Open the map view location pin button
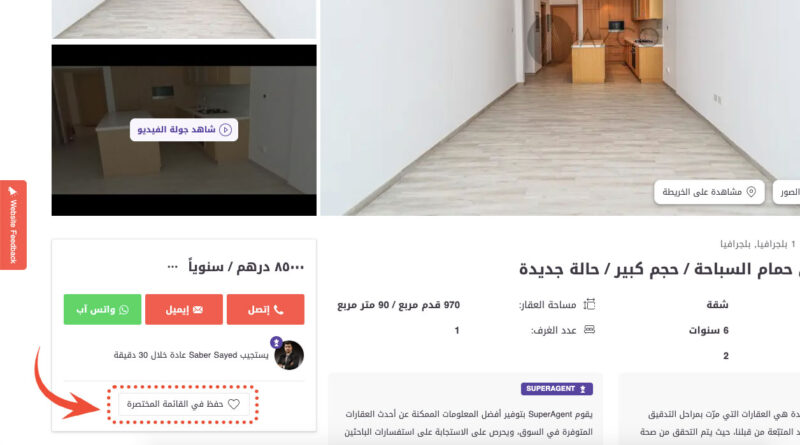This screenshot has height=445, width=800. pos(709,192)
